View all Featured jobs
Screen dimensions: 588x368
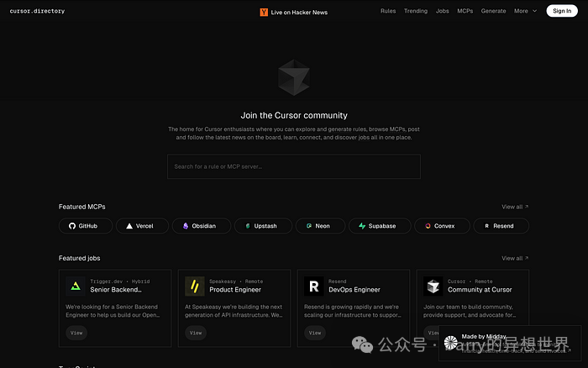point(515,258)
